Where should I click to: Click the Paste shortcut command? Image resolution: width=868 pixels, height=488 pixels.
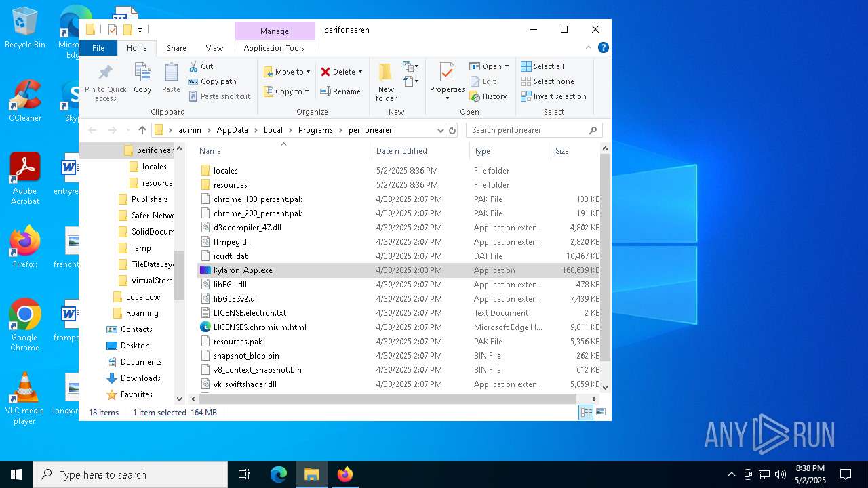pyautogui.click(x=219, y=96)
